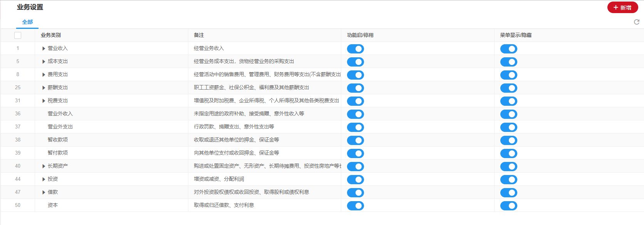Screen dimensions: 644x225
Task: Expand the 营业收入 row
Action: pyautogui.click(x=44, y=48)
